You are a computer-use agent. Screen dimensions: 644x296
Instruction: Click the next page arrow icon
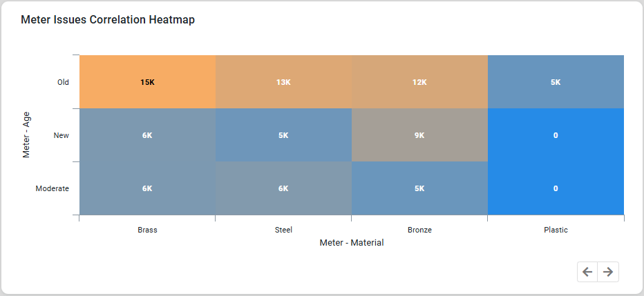point(608,272)
